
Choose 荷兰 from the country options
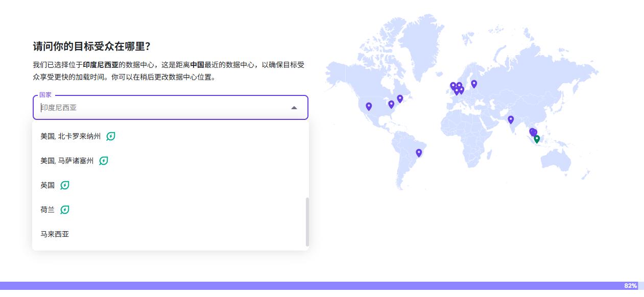tap(47, 210)
